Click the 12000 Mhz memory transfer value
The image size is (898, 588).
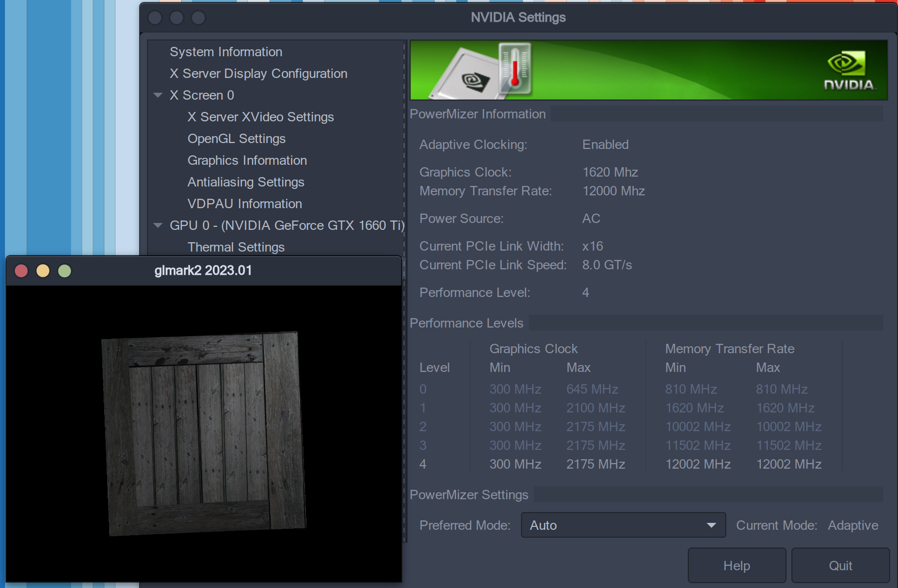coord(614,191)
